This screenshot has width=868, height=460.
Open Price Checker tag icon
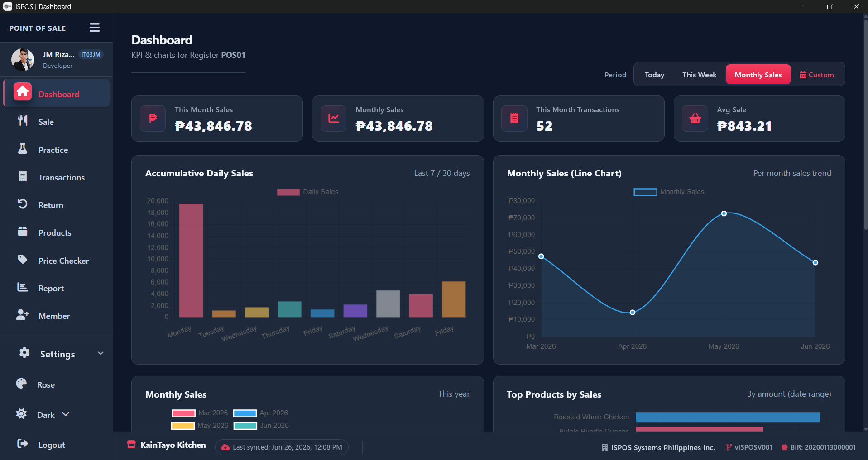click(23, 260)
